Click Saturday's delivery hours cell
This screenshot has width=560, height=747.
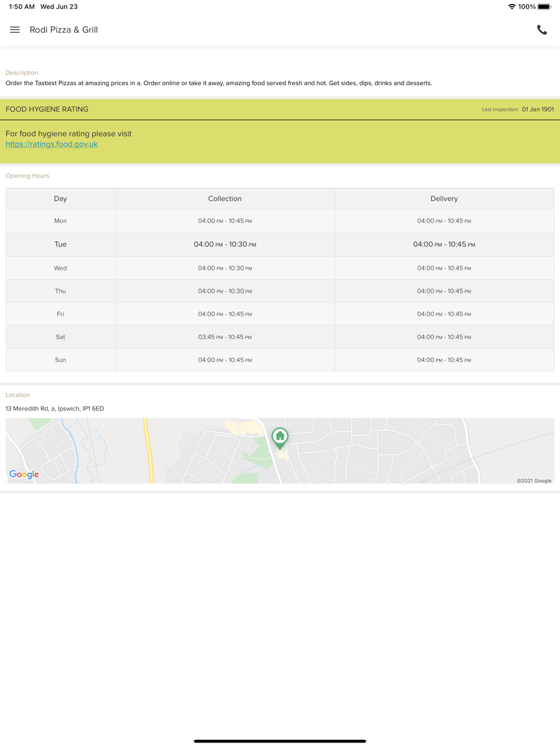pyautogui.click(x=444, y=337)
